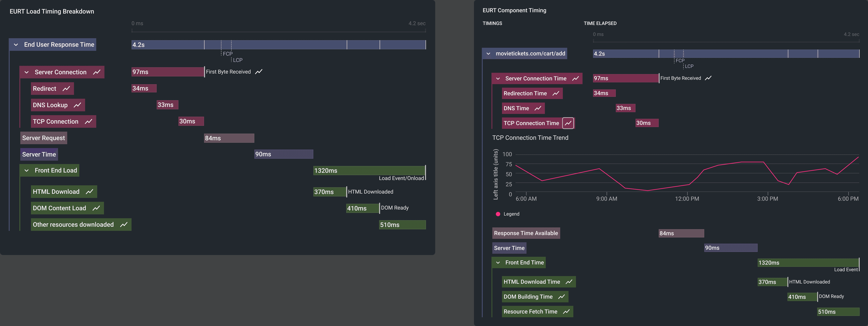
Task: Click DOM Building Time trend icon
Action: coord(561,297)
